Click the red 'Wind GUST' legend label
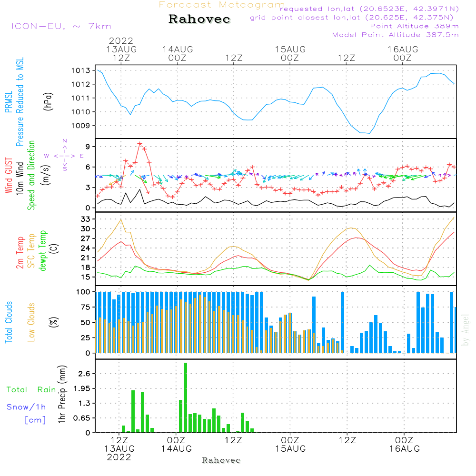The width and height of the screenshot is (476, 476). (x=9, y=176)
